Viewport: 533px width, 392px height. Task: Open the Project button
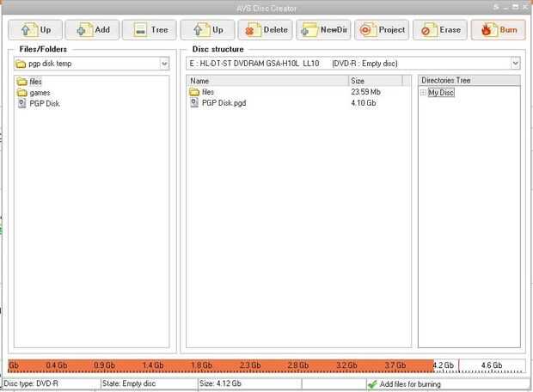point(382,30)
